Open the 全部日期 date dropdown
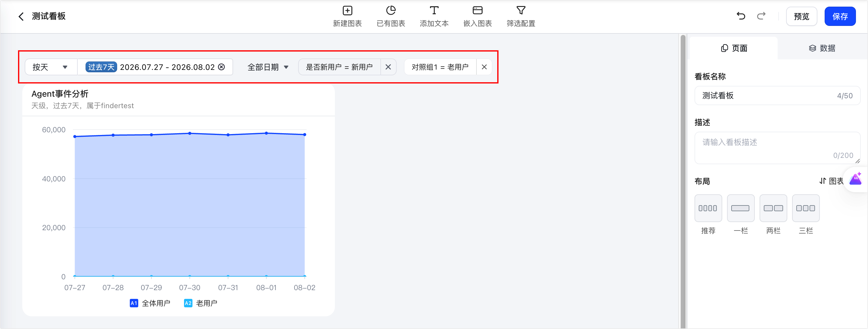868x329 pixels. point(268,67)
